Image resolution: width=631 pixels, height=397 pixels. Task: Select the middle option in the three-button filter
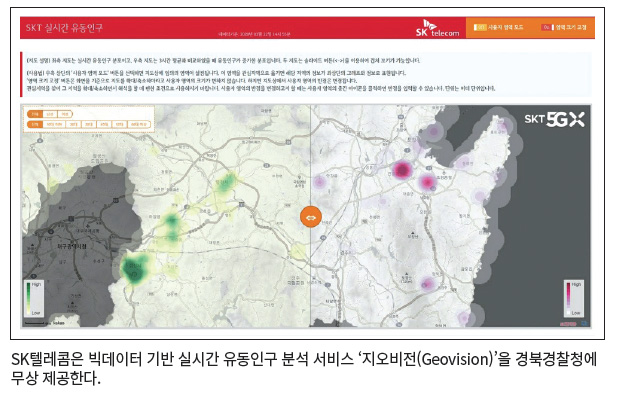point(49,114)
